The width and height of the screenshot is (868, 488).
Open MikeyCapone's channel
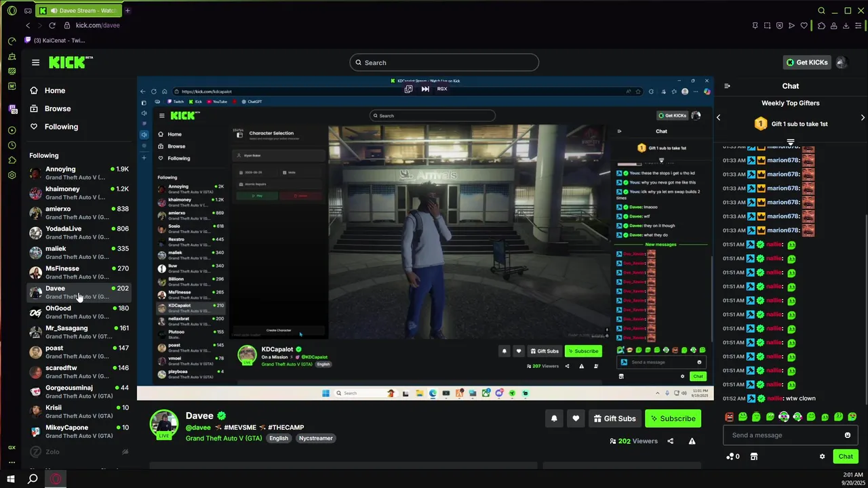coord(79,431)
